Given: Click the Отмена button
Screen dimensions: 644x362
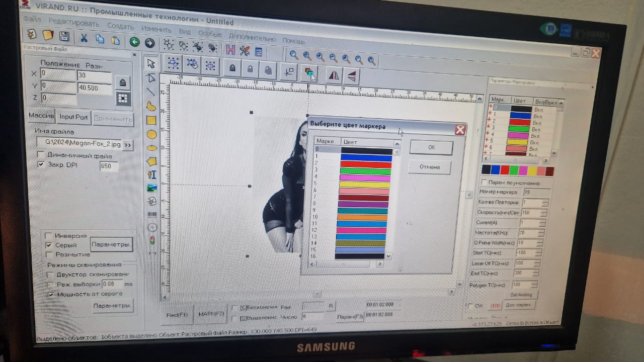Looking at the screenshot, I should [429, 167].
